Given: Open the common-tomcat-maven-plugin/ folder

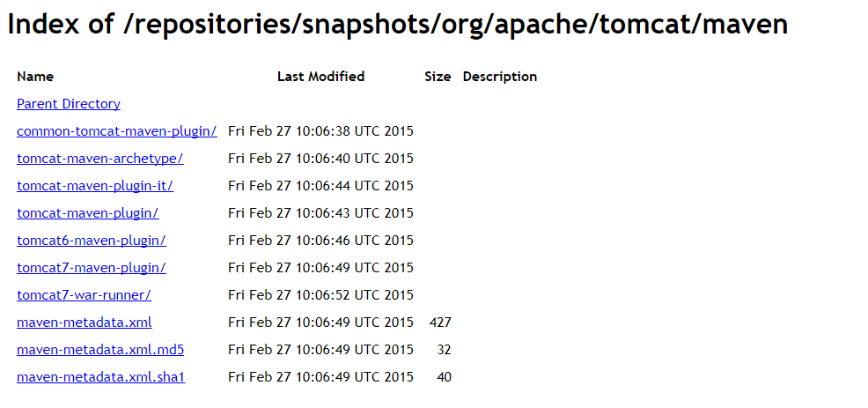Looking at the screenshot, I should (x=116, y=131).
